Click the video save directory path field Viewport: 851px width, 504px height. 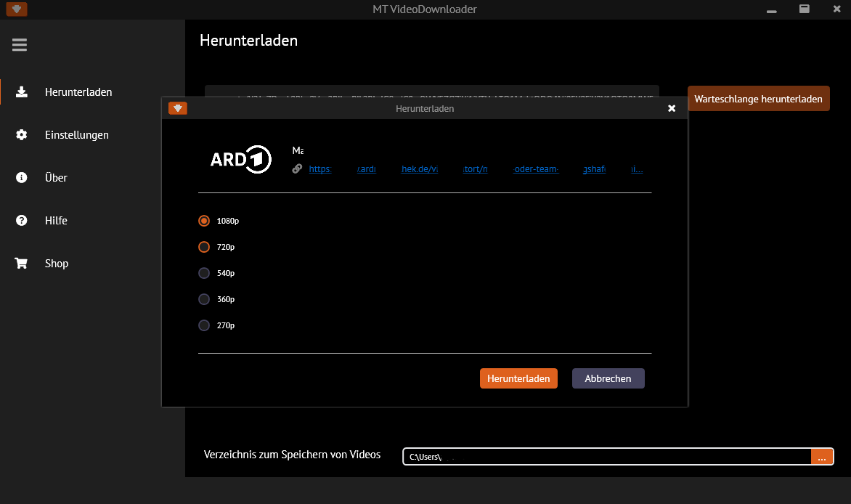click(x=606, y=457)
